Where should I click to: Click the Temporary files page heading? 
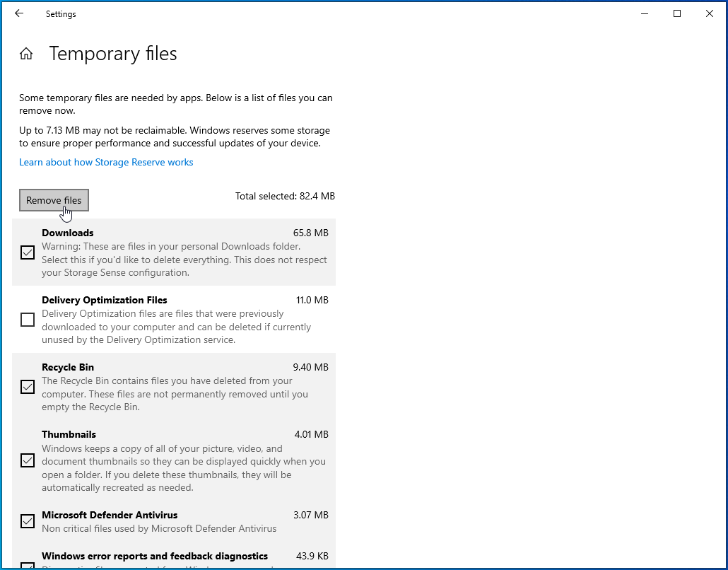[113, 54]
